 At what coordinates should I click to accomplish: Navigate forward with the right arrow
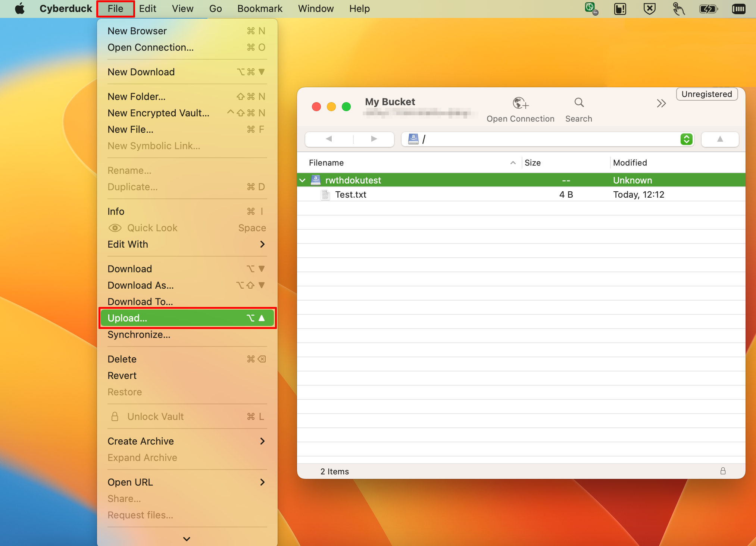pos(374,139)
